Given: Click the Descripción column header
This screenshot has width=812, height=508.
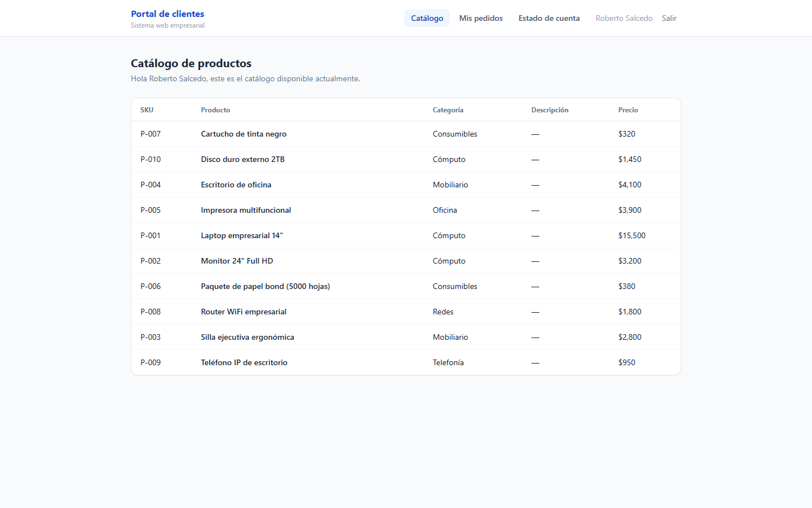Looking at the screenshot, I should click(x=550, y=110).
